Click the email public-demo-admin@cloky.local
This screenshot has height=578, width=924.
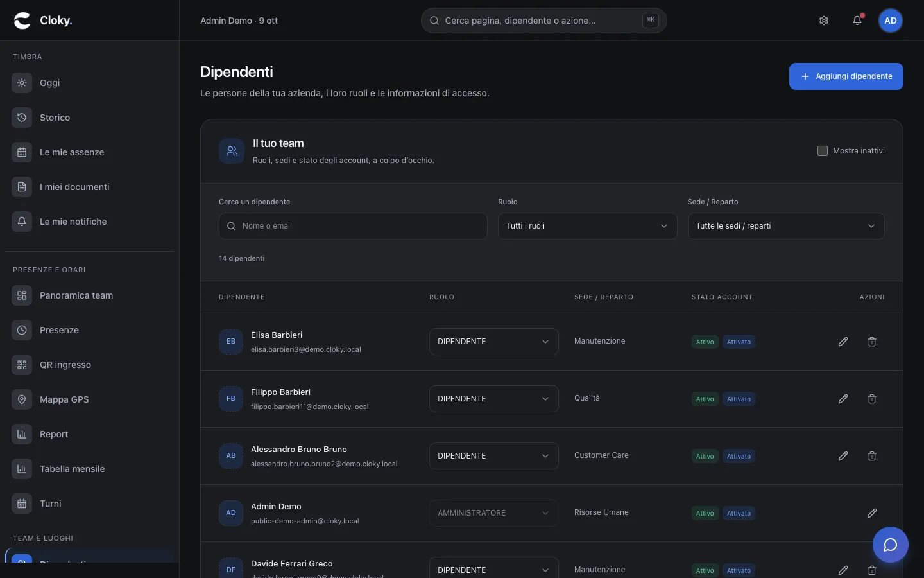point(305,521)
